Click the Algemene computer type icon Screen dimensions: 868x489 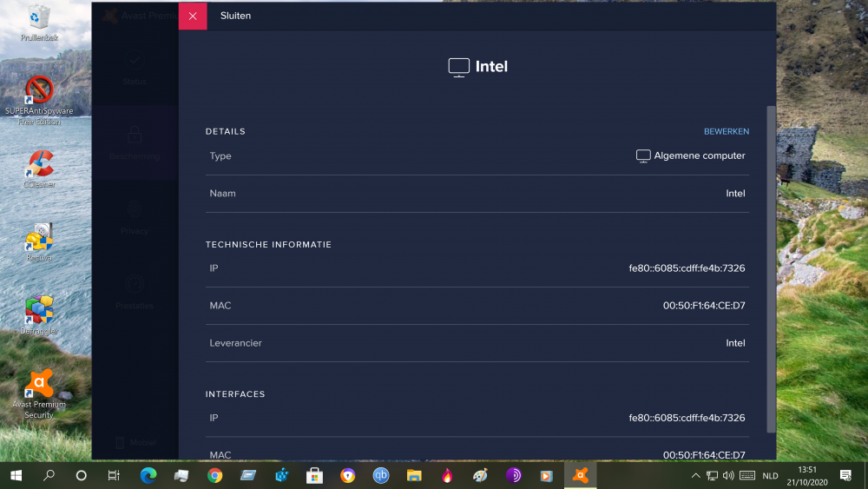(643, 156)
